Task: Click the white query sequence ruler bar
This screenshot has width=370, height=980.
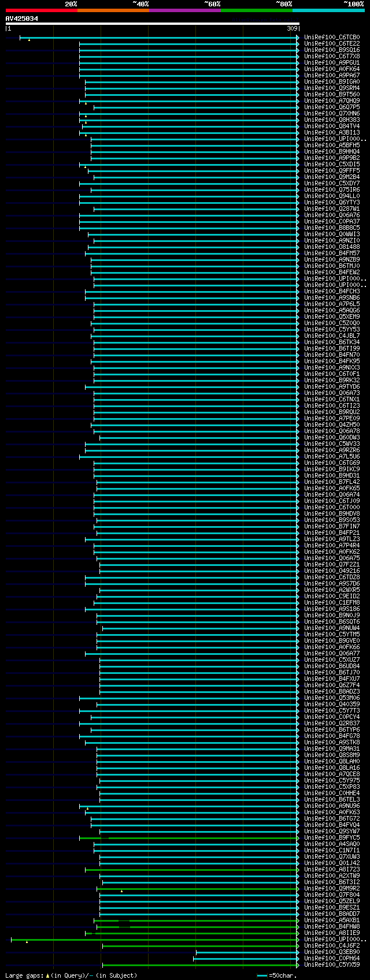Action: click(153, 24)
